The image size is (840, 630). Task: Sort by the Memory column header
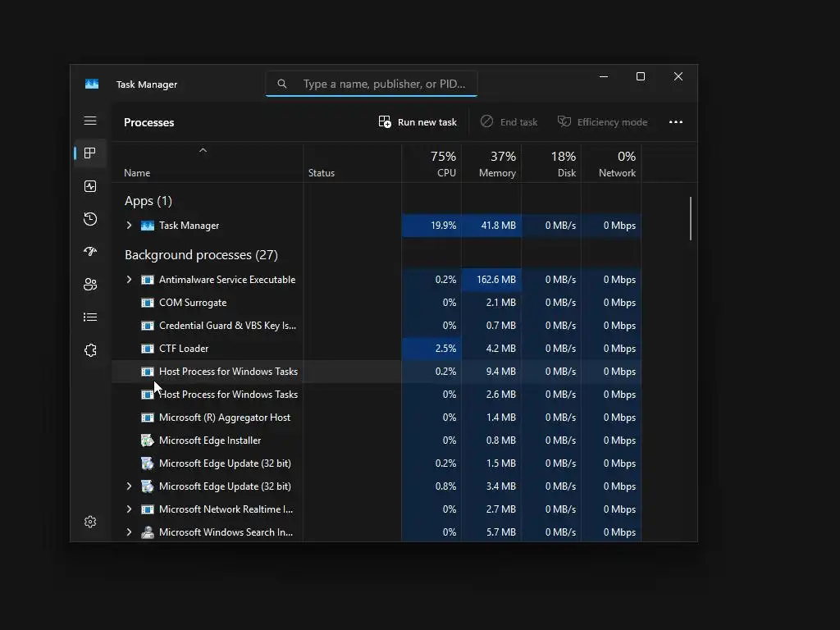(x=491, y=164)
